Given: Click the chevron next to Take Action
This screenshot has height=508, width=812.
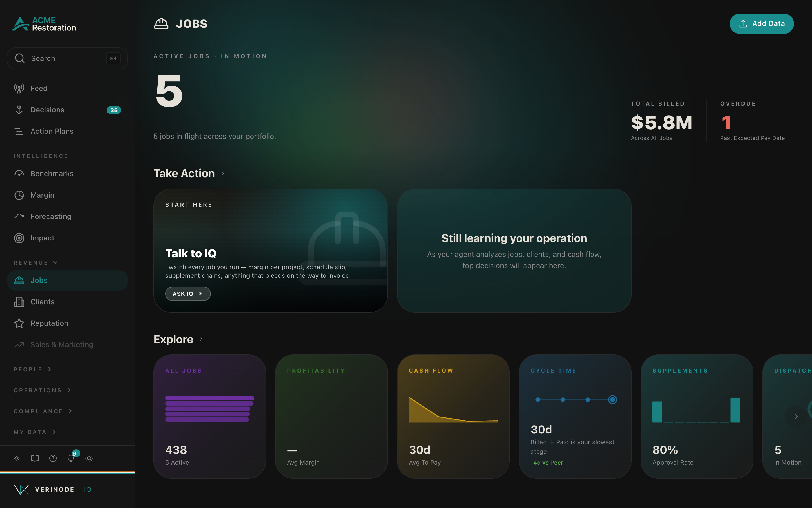Looking at the screenshot, I should [223, 173].
